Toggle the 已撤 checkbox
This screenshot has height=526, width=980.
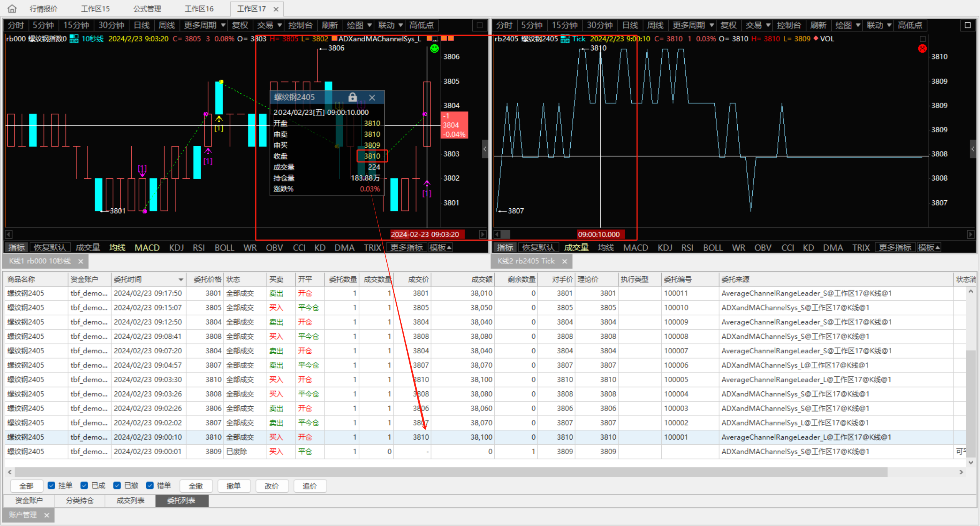(x=117, y=486)
